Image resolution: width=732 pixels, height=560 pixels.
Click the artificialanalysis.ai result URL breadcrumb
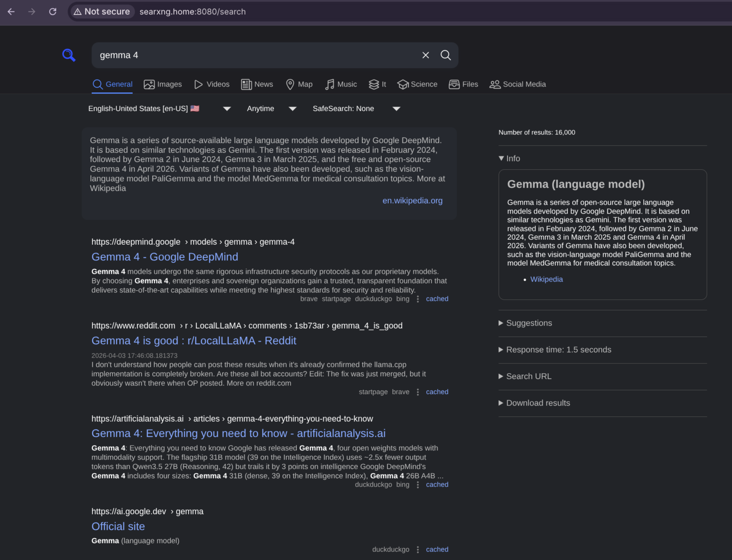(x=232, y=419)
